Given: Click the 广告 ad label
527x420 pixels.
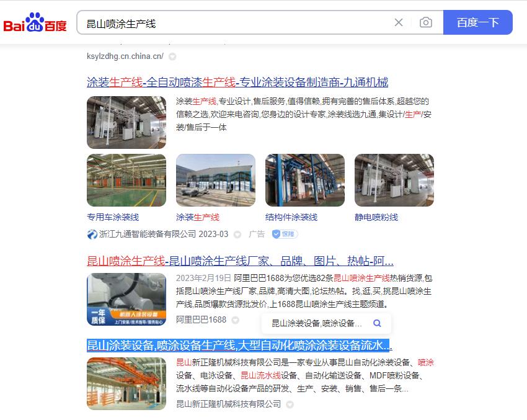Looking at the screenshot, I should pyautogui.click(x=257, y=234).
